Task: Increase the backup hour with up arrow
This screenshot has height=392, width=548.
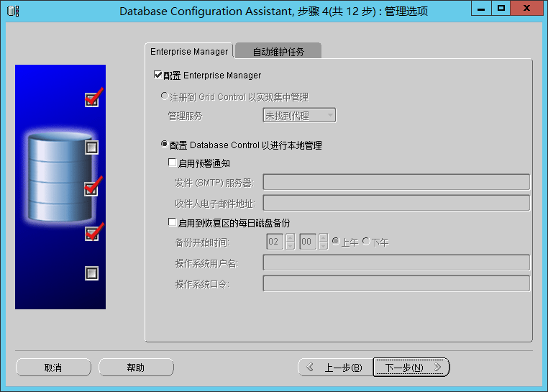Action: click(290, 238)
